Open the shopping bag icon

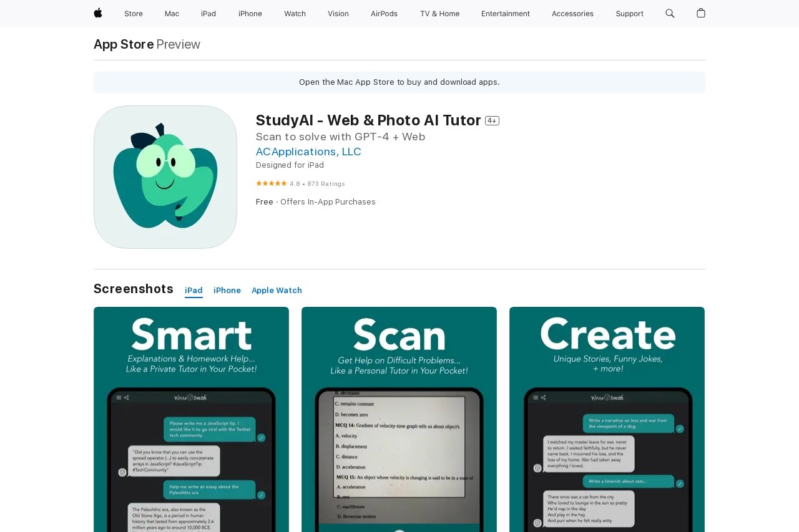(x=701, y=13)
